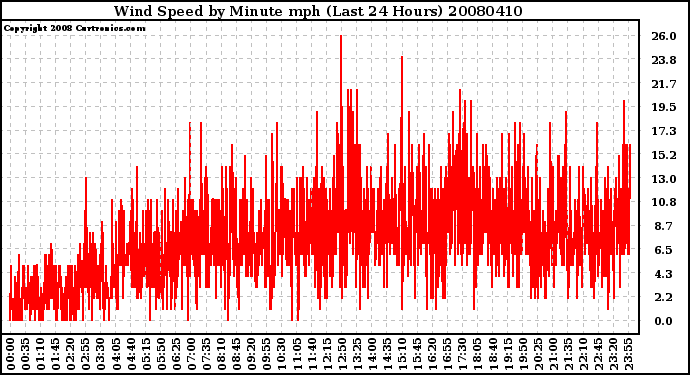This screenshot has width=690, height=375.
Task: Click the 05:50 time label
Action: point(161,354)
